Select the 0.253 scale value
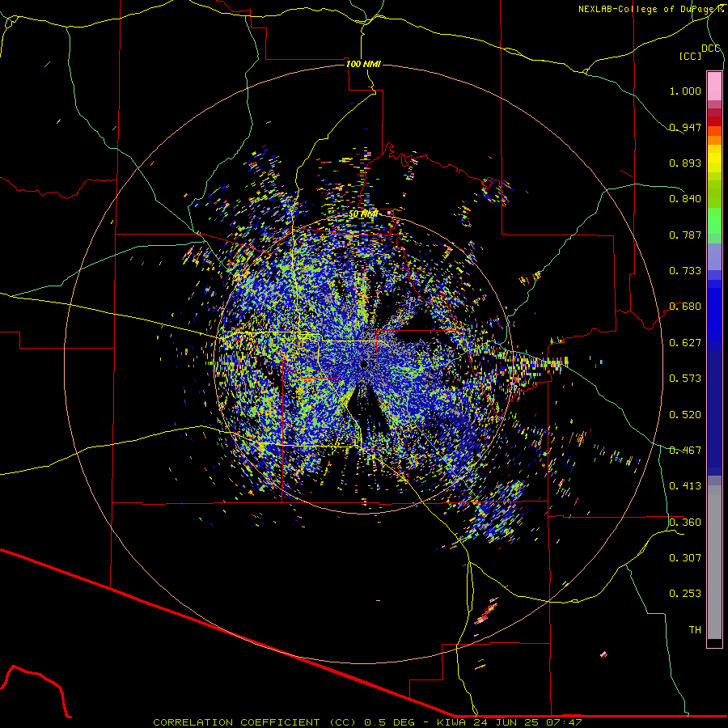The height and width of the screenshot is (728, 728). pyautogui.click(x=685, y=594)
